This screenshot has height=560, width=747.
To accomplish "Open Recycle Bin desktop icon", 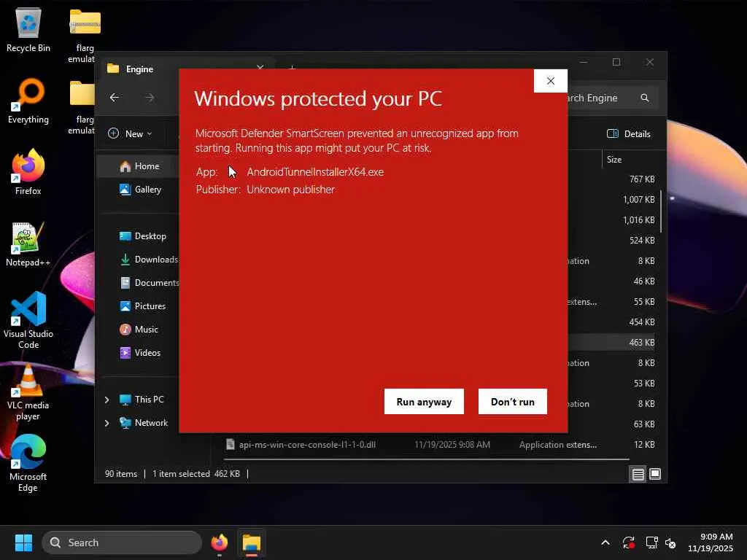I will pos(28,29).
